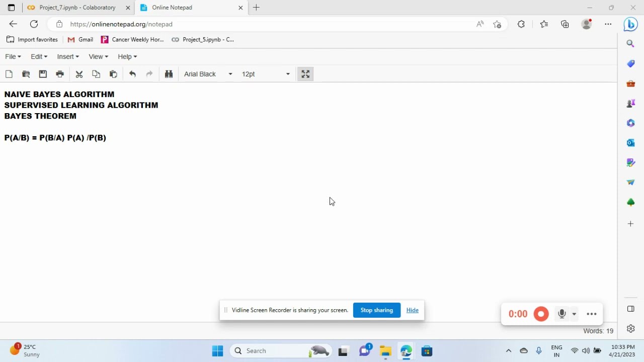
Task: Open the Insert menu
Action: (x=68, y=57)
